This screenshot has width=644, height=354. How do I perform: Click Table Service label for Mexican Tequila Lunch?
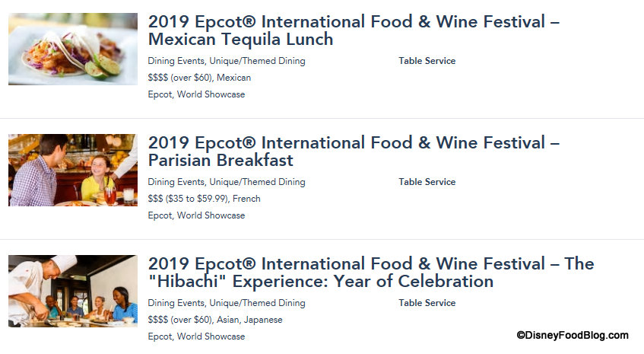427,61
